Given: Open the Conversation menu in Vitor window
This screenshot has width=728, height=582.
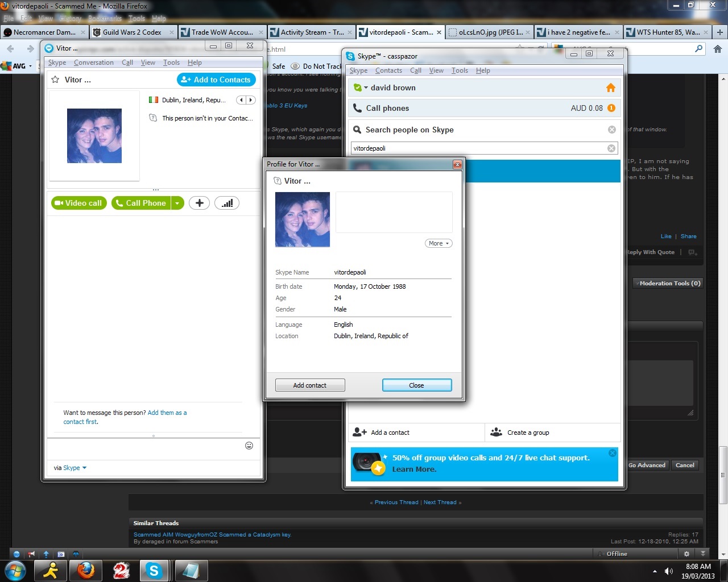Looking at the screenshot, I should [94, 63].
